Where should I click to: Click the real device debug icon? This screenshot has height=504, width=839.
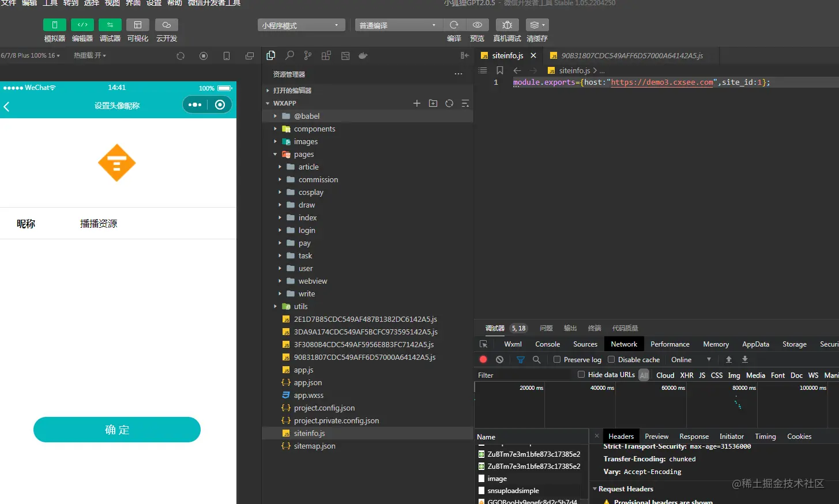pos(507,25)
